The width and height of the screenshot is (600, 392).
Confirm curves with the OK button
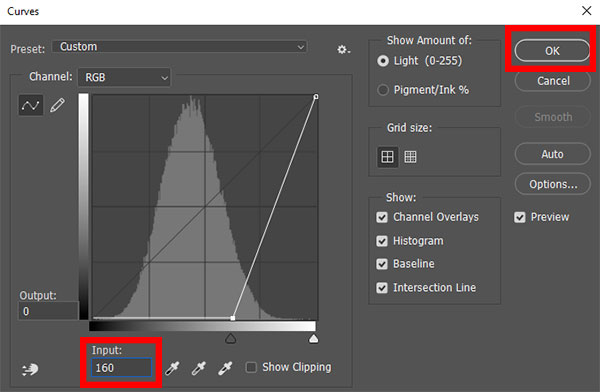(552, 51)
